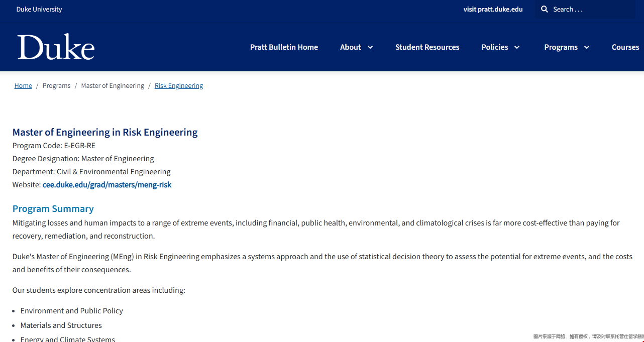Click Master of Engineering breadcrumb item
Viewport: 644px width, 342px height.
tap(113, 86)
